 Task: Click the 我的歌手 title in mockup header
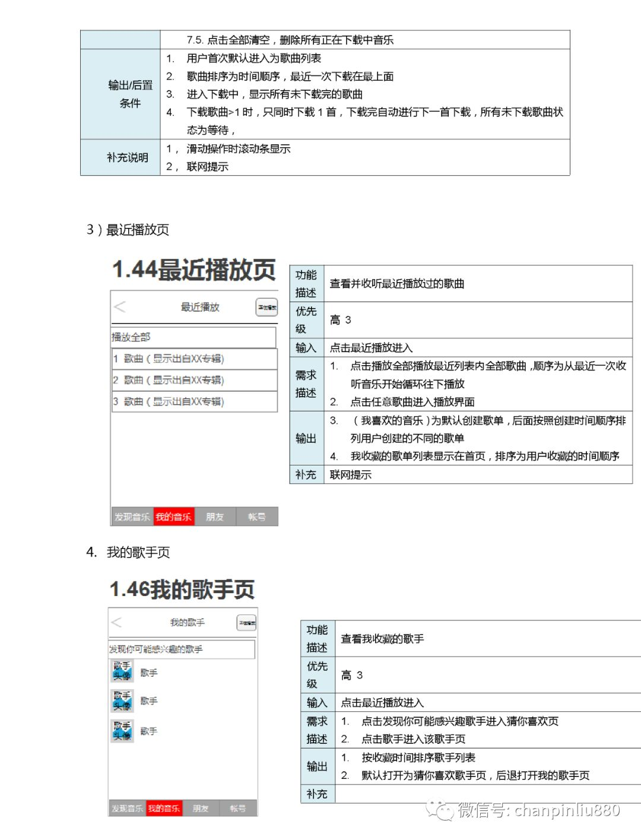[188, 623]
